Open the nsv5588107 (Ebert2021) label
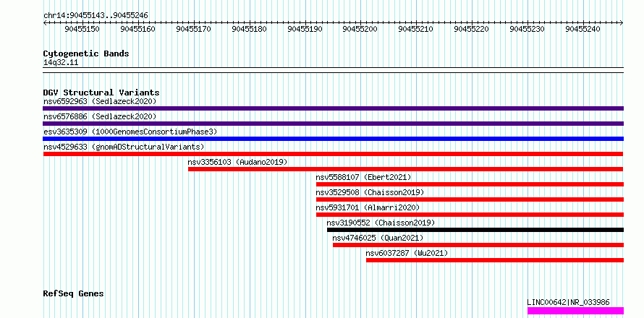Image resolution: width=644 pixels, height=318 pixels. coord(363,177)
